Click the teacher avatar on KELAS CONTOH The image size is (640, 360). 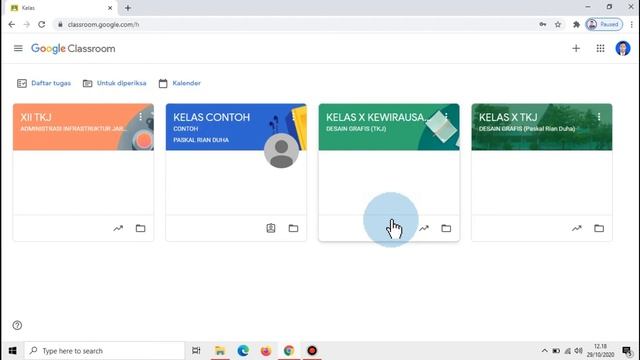[281, 151]
